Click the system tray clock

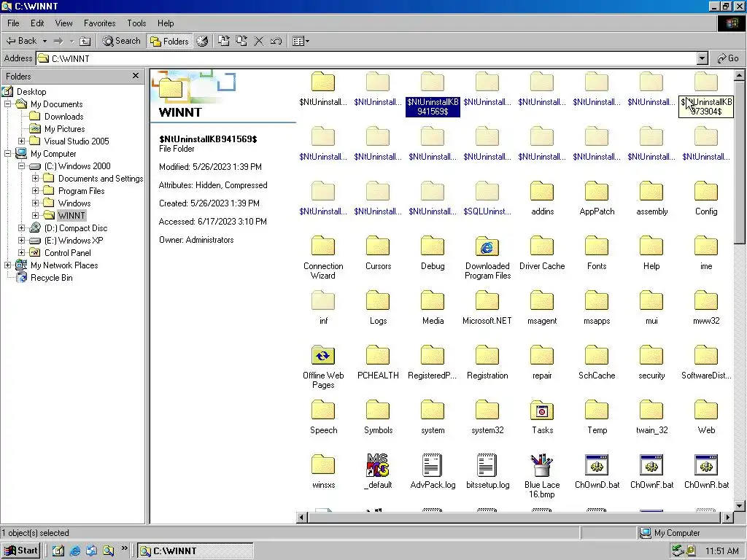721,551
